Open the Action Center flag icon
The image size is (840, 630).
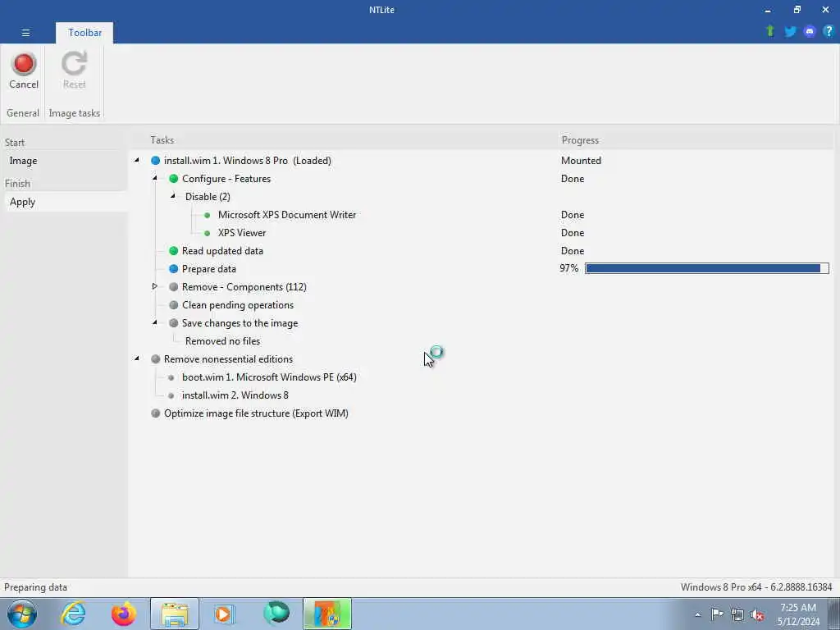pyautogui.click(x=717, y=614)
